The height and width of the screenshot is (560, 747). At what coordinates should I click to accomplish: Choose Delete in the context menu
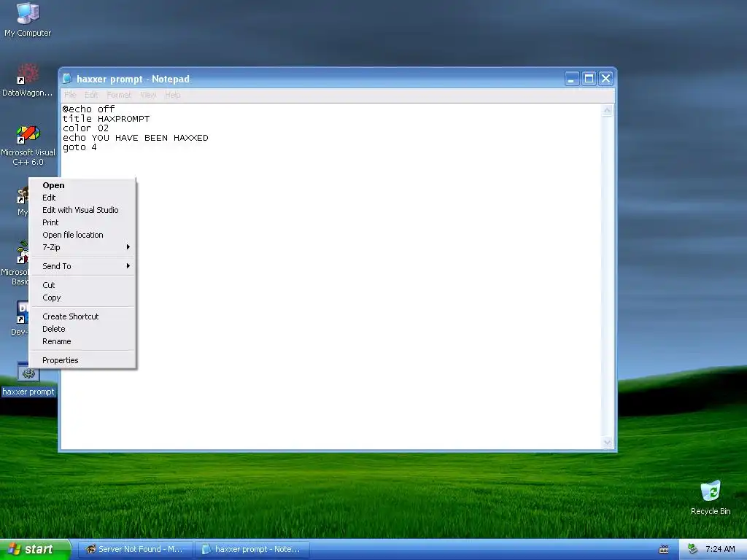pyautogui.click(x=82, y=329)
